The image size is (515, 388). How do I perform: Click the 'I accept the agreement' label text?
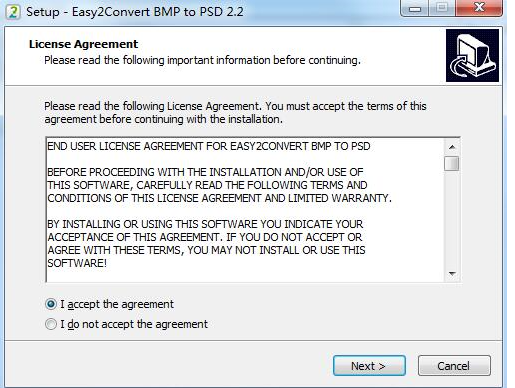(x=117, y=304)
